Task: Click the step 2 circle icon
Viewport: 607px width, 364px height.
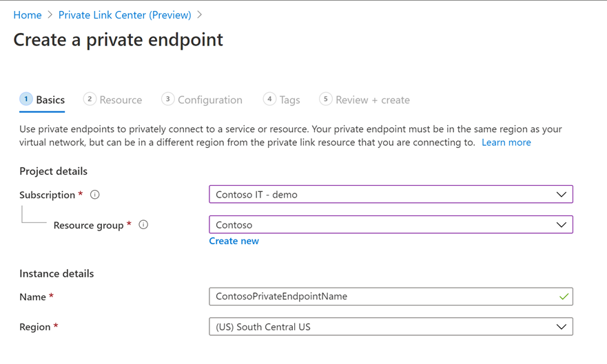Action: click(90, 99)
